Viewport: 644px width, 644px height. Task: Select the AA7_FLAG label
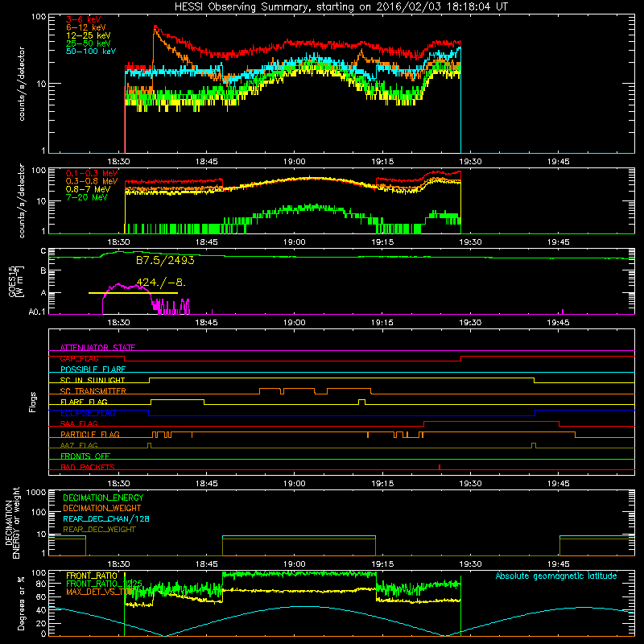[79, 445]
